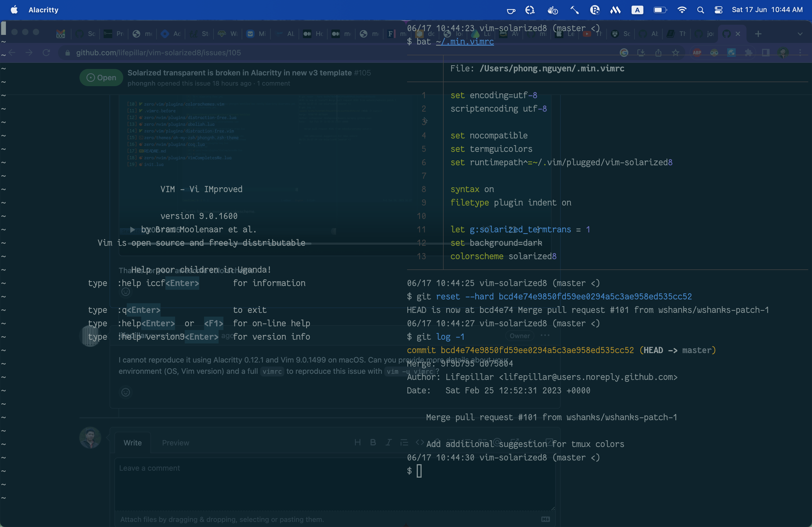Open Spotlight search from the menu bar
Viewport: 812px width, 527px height.
pos(701,10)
